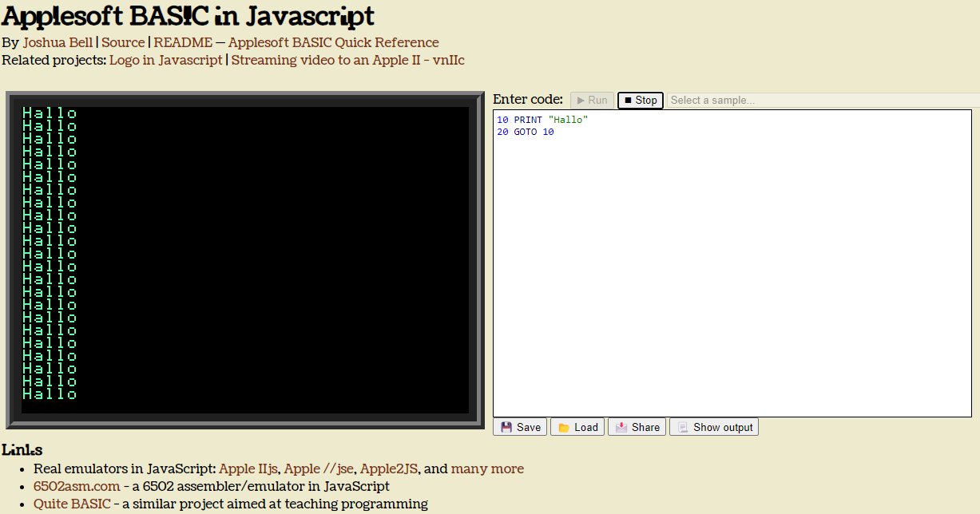
Task: Open the 6502asm.com link
Action: (77, 486)
